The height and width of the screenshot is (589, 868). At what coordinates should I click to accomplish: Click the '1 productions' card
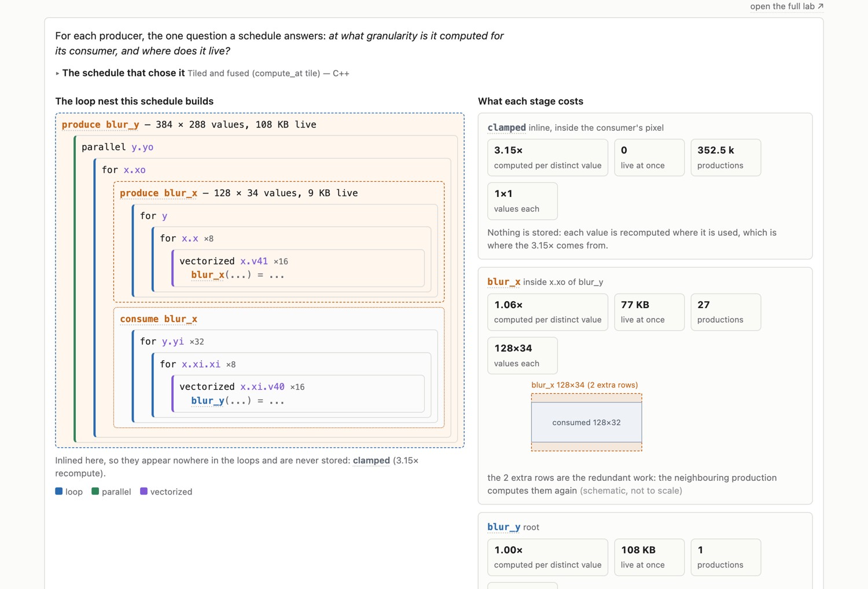pos(726,557)
